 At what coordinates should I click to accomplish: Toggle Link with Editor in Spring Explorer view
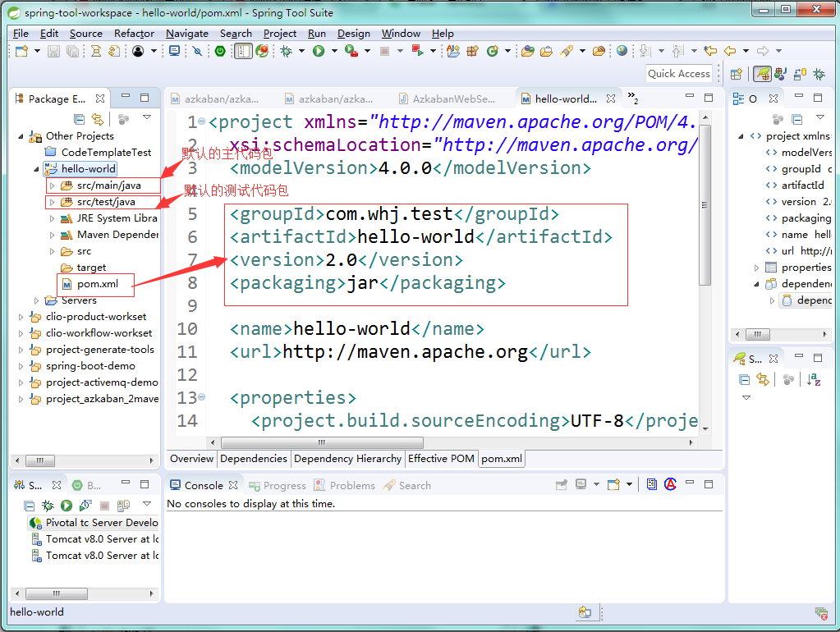763,380
